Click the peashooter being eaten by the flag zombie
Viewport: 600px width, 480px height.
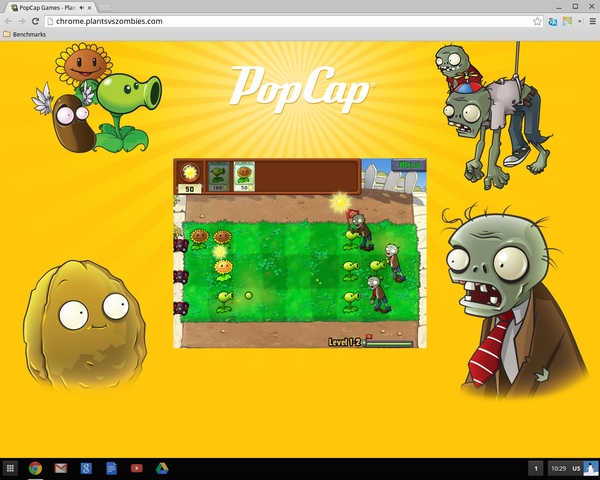pyautogui.click(x=351, y=239)
